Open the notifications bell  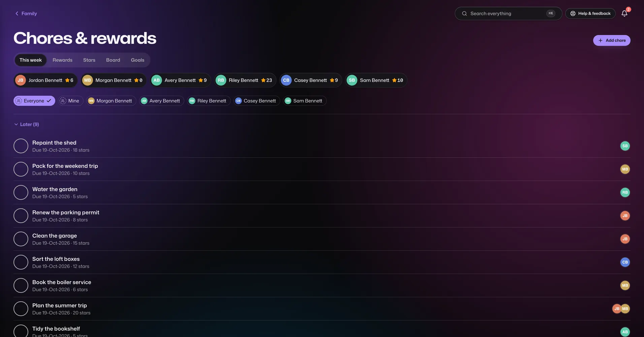624,13
